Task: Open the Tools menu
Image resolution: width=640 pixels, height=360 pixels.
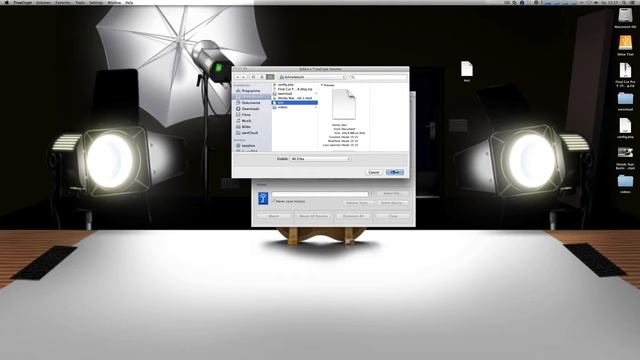Action: pos(80,2)
